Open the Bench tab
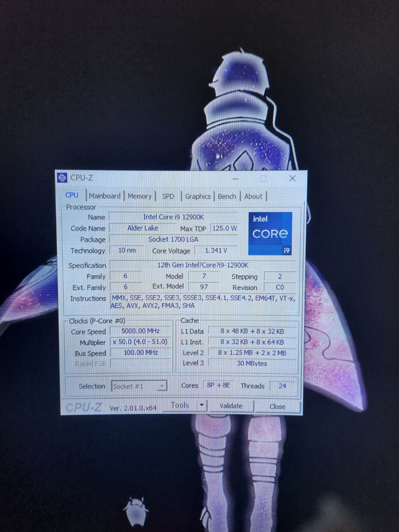 click(227, 196)
